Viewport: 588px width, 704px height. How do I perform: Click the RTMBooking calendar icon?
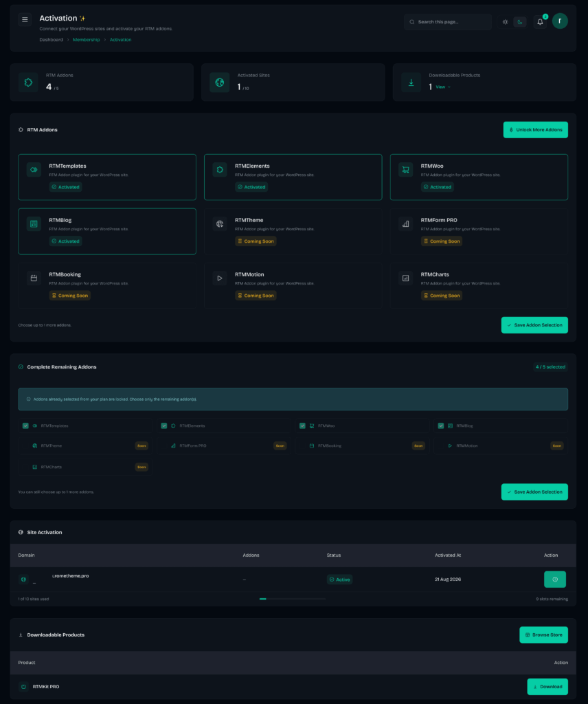point(34,278)
